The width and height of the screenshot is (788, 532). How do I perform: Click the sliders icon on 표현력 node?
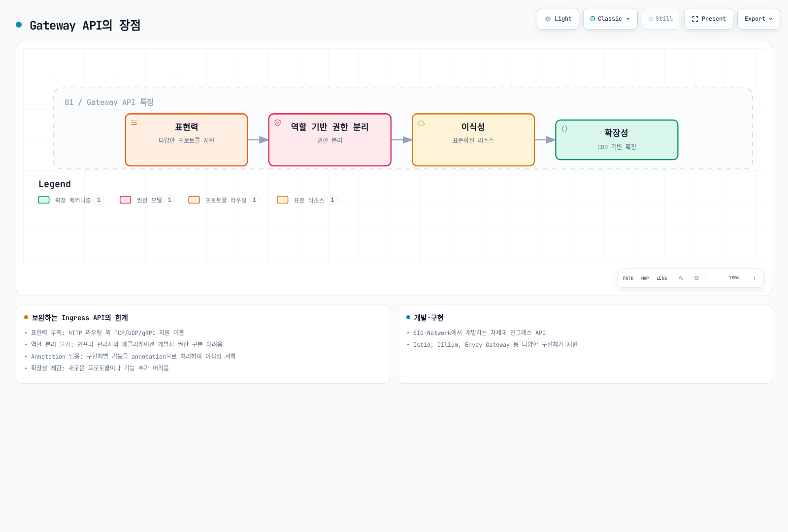pos(134,123)
